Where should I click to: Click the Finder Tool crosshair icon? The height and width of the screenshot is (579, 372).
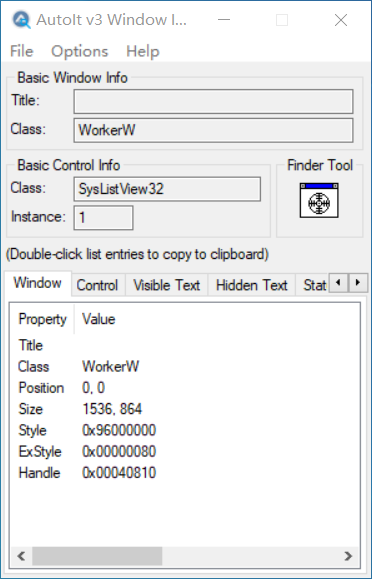coord(319,201)
